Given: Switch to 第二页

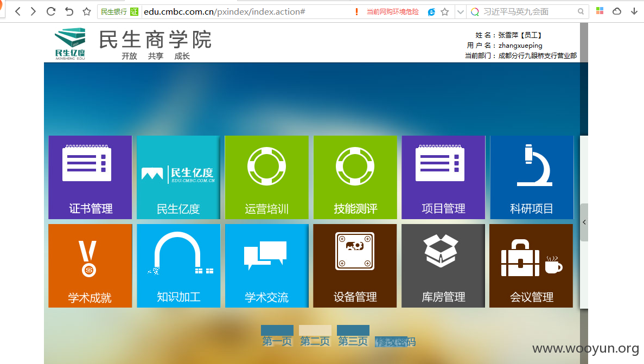Looking at the screenshot, I should click(x=315, y=336).
